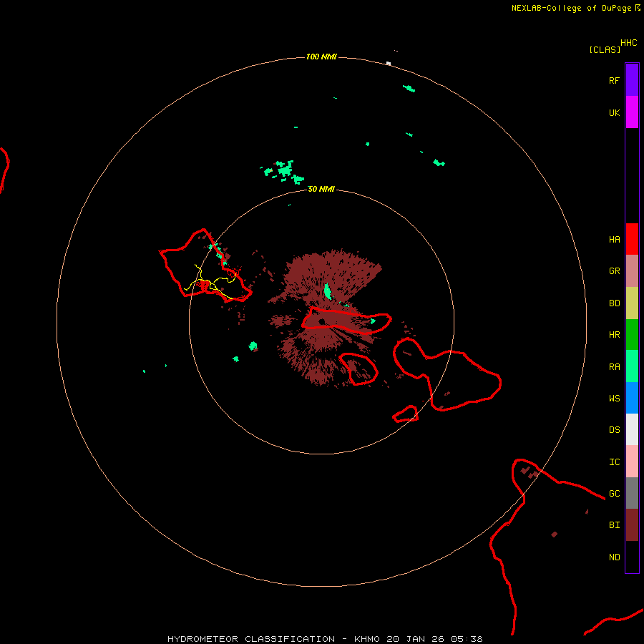The image size is (644, 644).
Task: Click the HHC product code text
Action: pyautogui.click(x=628, y=43)
